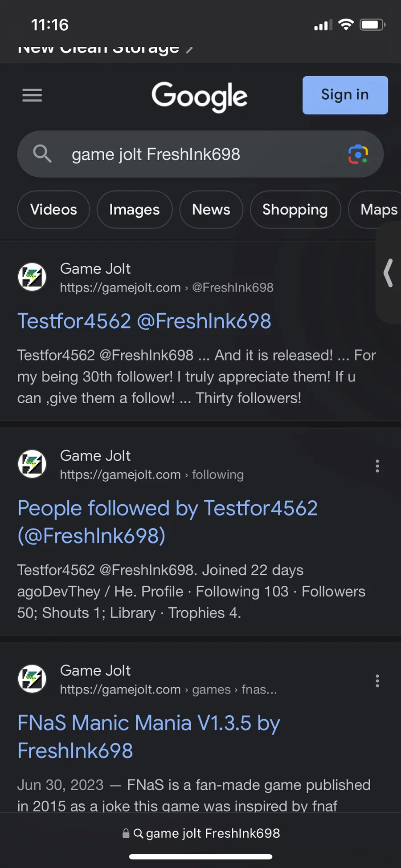Open the Maps filter
Viewport: 401px width, 868px height.
click(378, 210)
